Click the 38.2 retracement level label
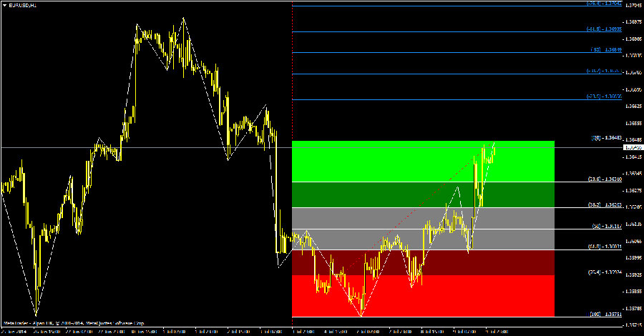The width and height of the screenshot is (644, 336). click(x=604, y=204)
